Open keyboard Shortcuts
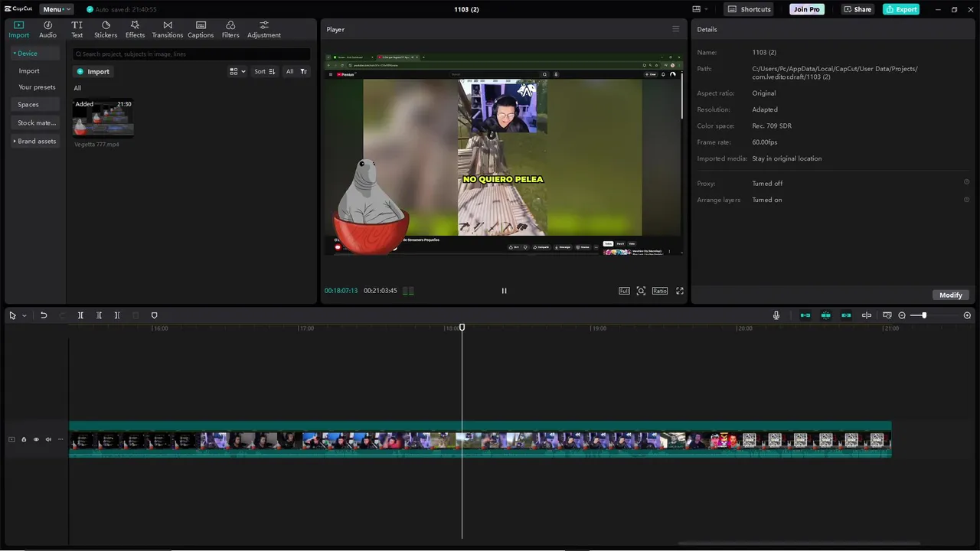This screenshot has height=551, width=980. (x=749, y=9)
